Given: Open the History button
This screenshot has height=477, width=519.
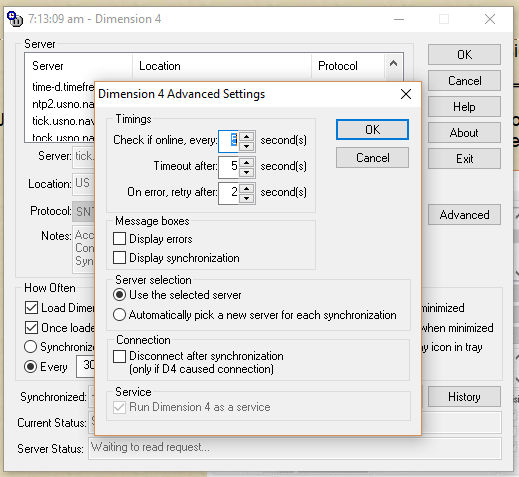Looking at the screenshot, I should click(x=464, y=396).
